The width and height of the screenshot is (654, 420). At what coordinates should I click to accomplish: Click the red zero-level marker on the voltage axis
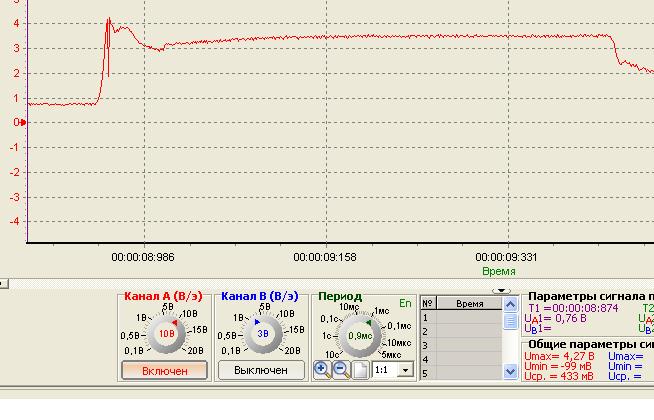(23, 122)
